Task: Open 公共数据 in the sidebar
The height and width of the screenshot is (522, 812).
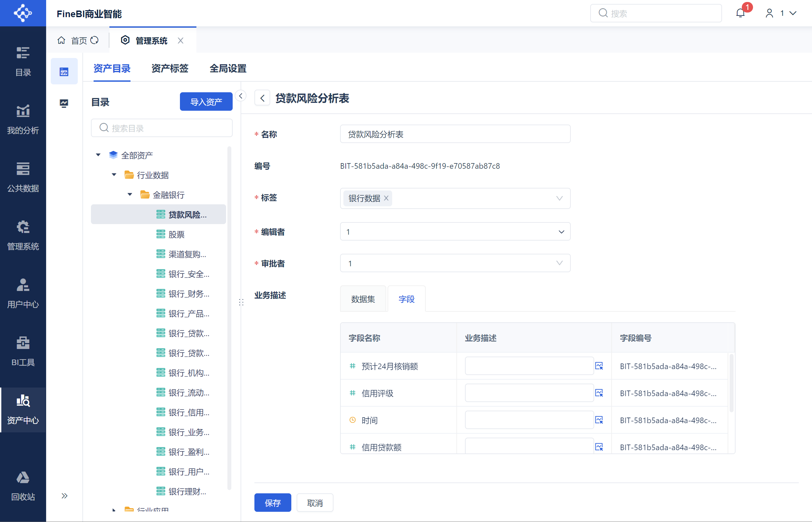Action: tap(23, 177)
